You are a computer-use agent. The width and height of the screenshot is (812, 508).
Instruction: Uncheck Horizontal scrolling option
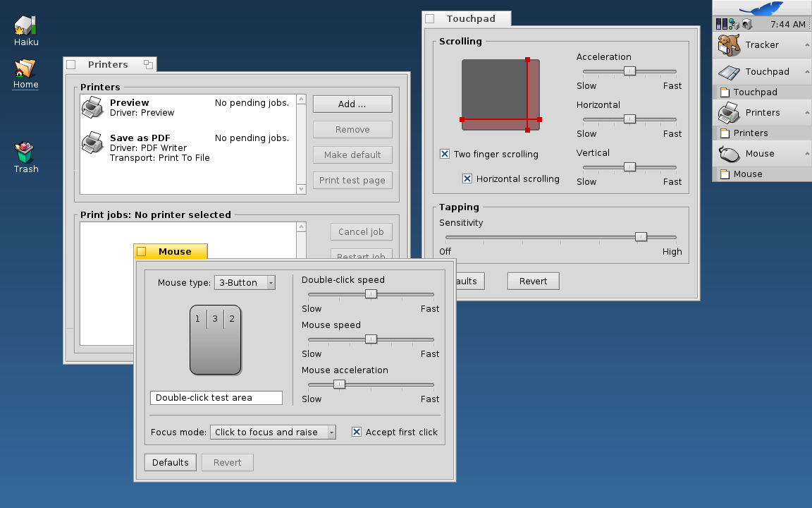point(467,179)
